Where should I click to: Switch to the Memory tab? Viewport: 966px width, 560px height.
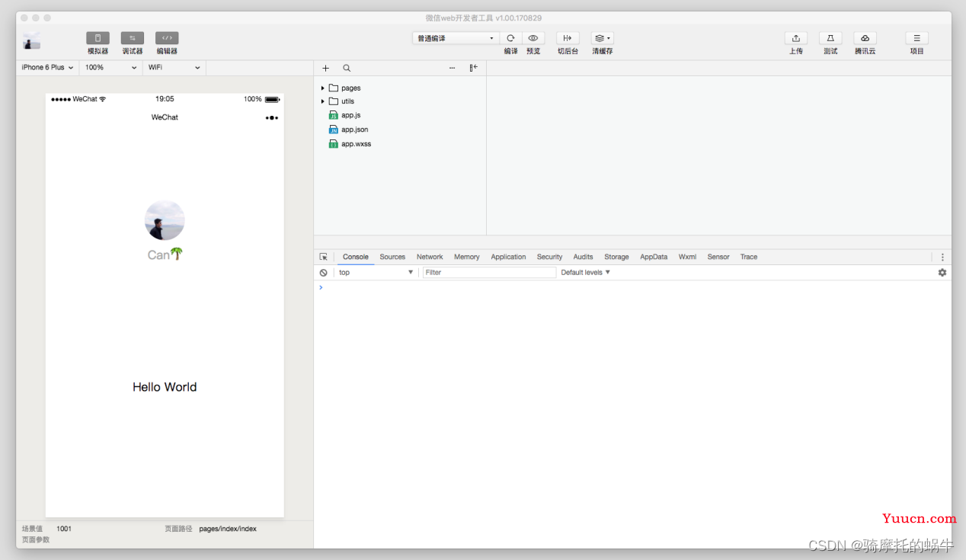(467, 257)
